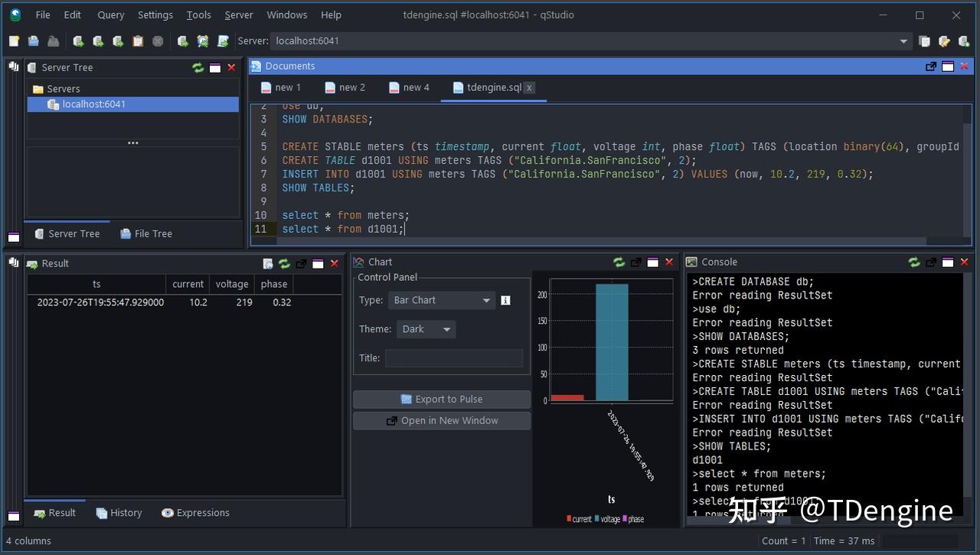Open the Tools menu
The width and height of the screenshot is (980, 555).
pos(199,15)
